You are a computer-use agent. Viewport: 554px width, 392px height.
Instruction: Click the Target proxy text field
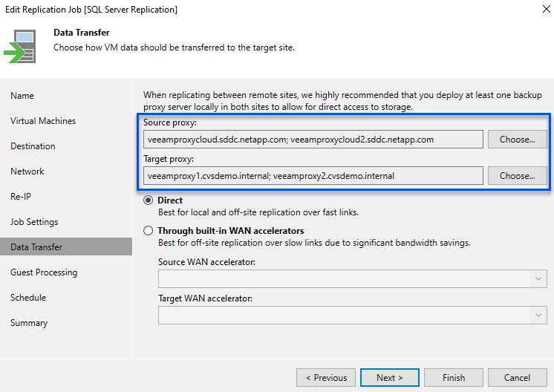pos(313,176)
